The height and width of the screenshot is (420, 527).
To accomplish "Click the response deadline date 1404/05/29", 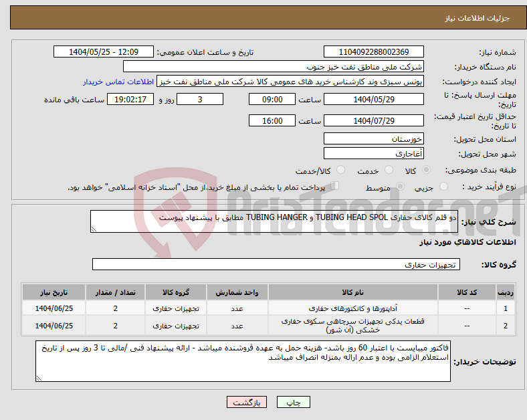I will [373, 99].
